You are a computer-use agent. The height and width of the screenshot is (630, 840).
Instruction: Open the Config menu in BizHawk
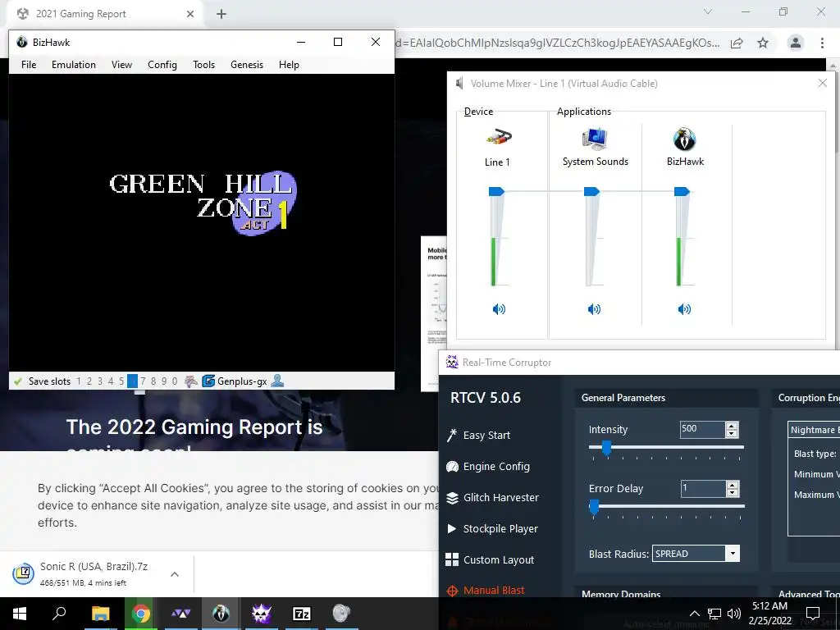tap(162, 65)
